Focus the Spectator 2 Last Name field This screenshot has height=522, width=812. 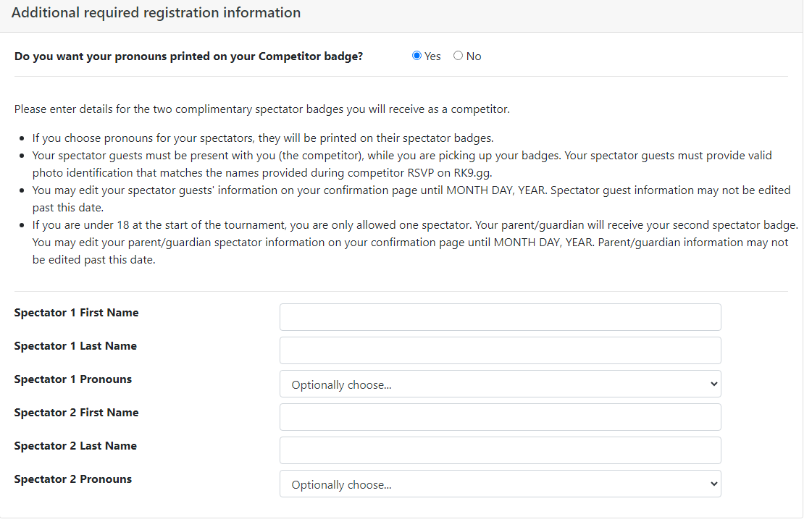pyautogui.click(x=501, y=450)
